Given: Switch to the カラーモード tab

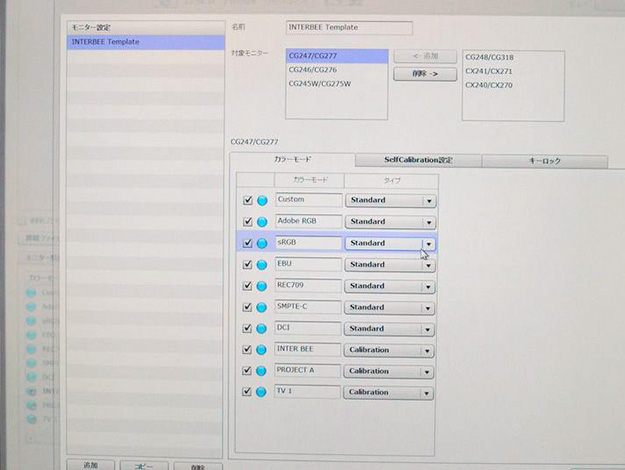Looking at the screenshot, I should pyautogui.click(x=293, y=159).
